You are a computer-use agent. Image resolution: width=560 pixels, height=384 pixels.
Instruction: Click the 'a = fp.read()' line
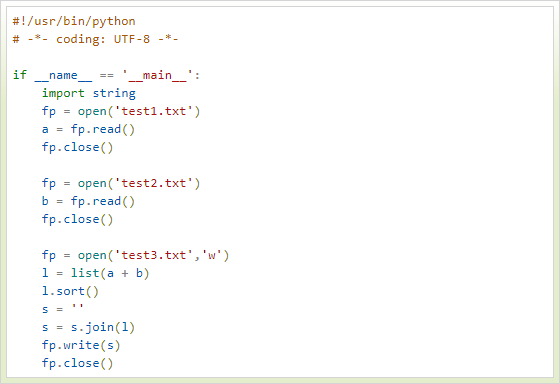point(88,129)
